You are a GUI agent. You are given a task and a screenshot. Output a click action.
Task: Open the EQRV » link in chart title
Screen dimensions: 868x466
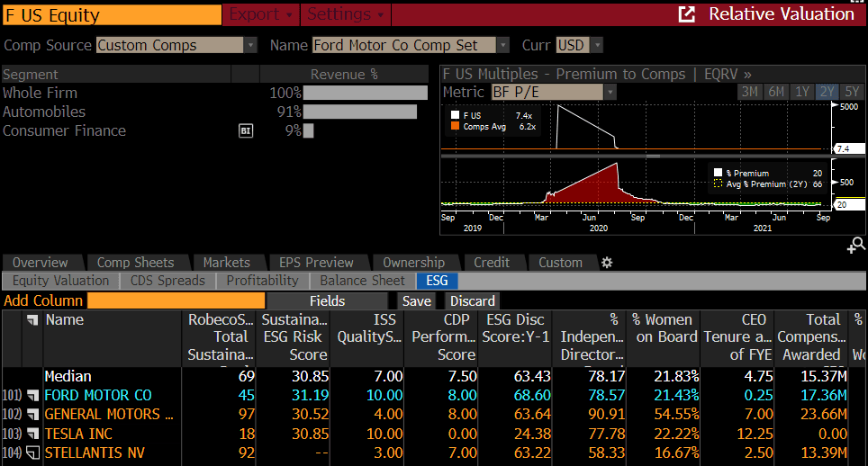(728, 74)
